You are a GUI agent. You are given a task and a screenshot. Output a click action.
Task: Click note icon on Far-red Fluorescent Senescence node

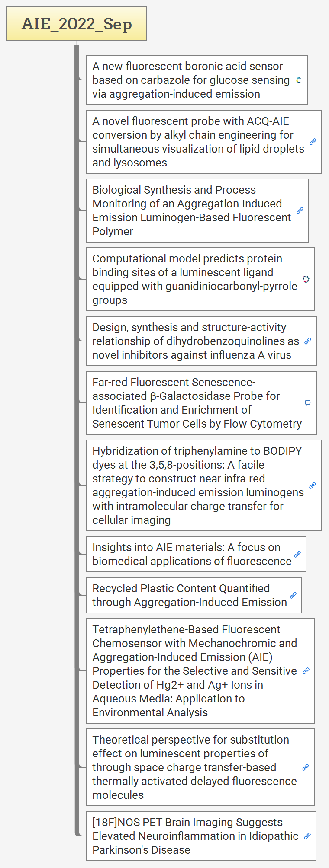(307, 403)
